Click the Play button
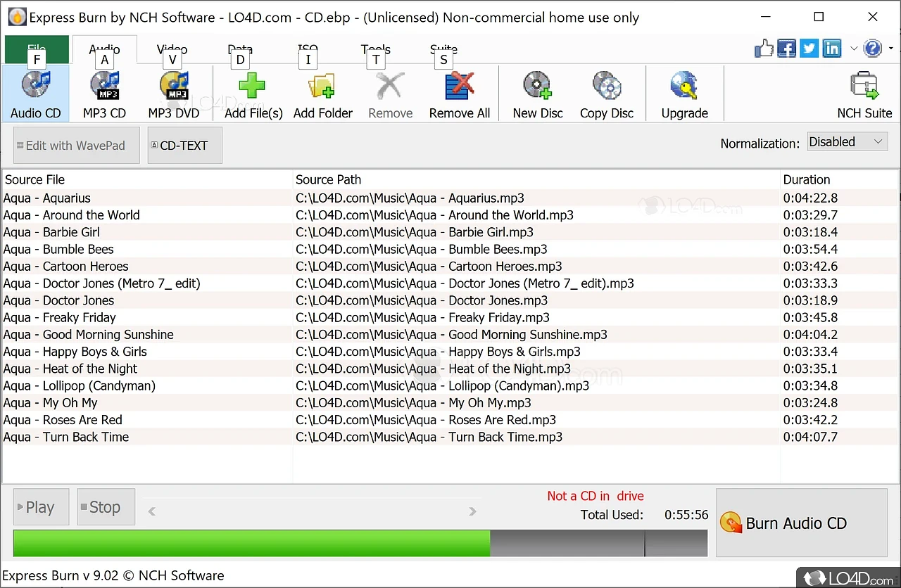Viewport: 901px width, 588px height. pos(41,507)
